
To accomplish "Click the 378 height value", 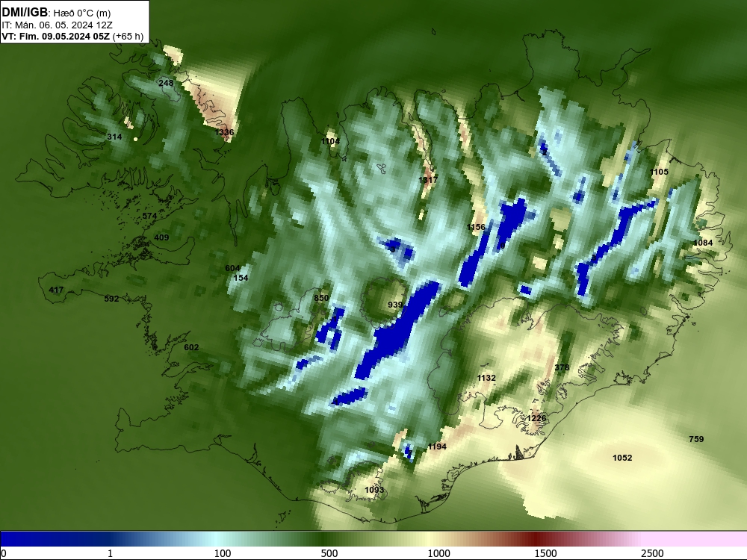I will 562,367.
